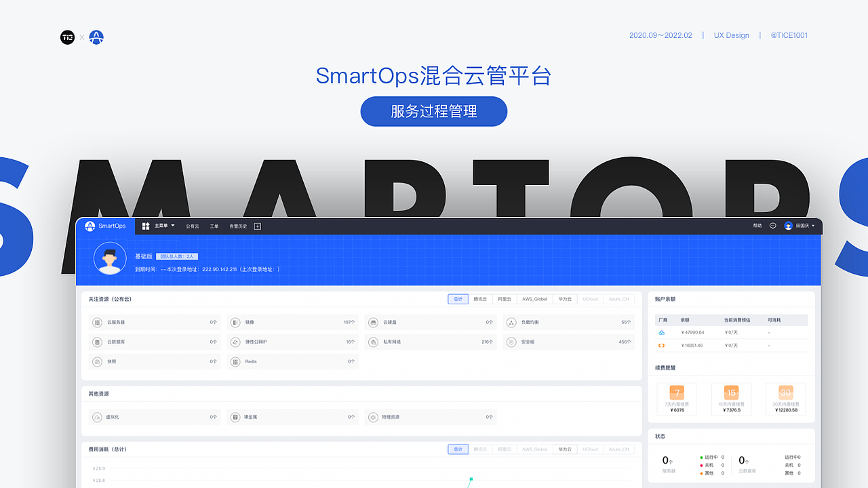This screenshot has height=488, width=868.
Task: Select 总计 tab in 费用消耗 panel
Action: point(458,449)
